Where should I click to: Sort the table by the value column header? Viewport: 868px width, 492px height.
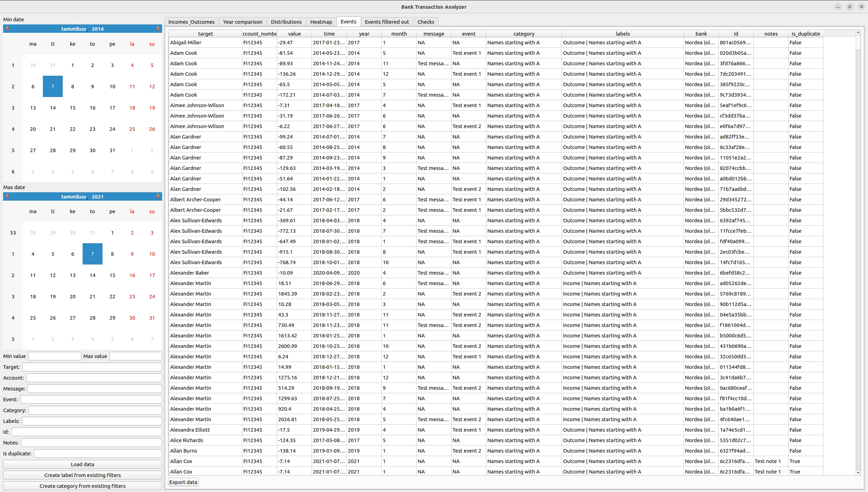294,34
